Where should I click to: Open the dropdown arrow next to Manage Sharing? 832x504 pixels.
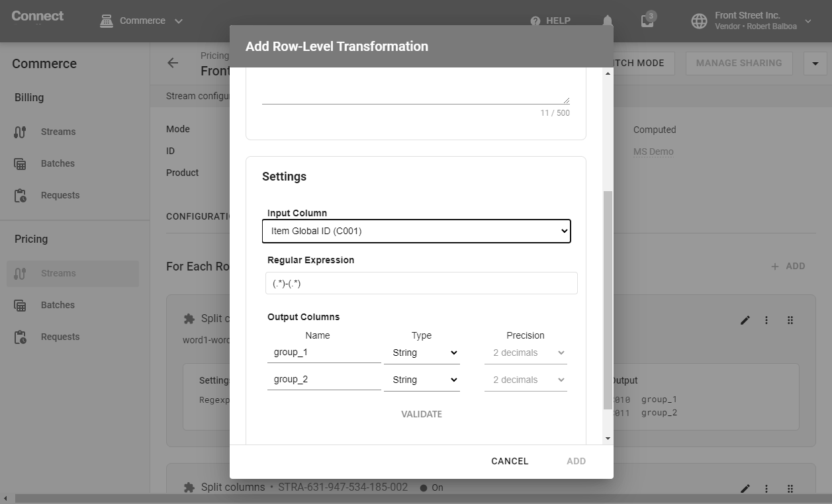click(815, 63)
